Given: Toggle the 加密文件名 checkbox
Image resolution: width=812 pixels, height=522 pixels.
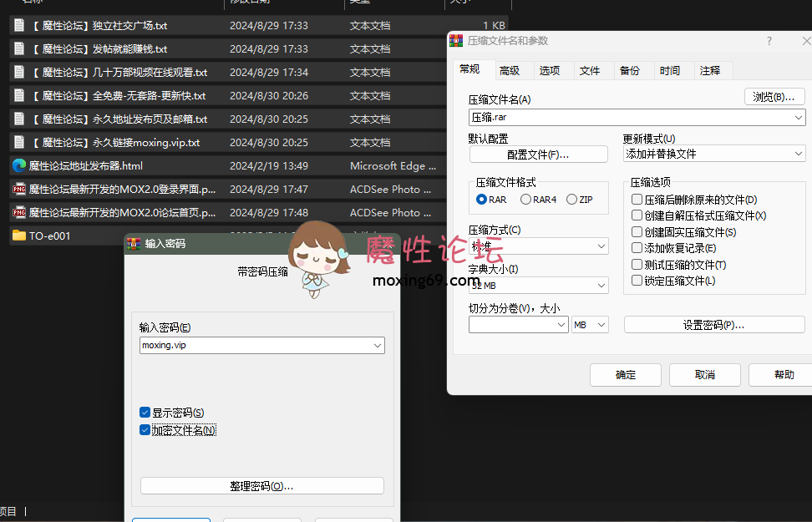Looking at the screenshot, I should coord(145,430).
